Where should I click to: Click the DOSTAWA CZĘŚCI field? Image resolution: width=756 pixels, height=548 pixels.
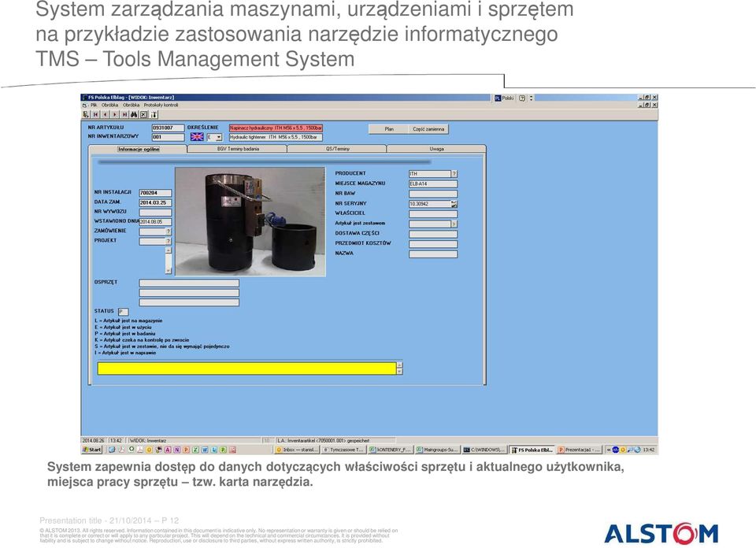point(433,234)
